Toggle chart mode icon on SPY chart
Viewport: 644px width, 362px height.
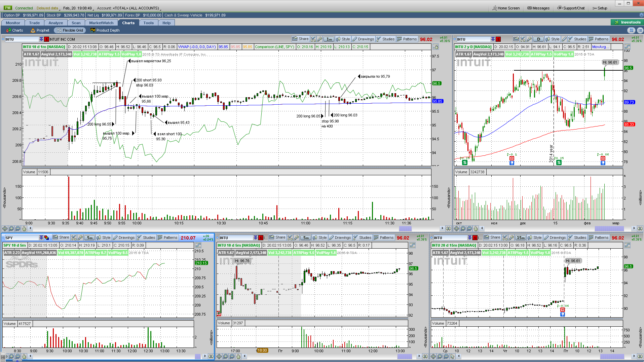[198, 245]
